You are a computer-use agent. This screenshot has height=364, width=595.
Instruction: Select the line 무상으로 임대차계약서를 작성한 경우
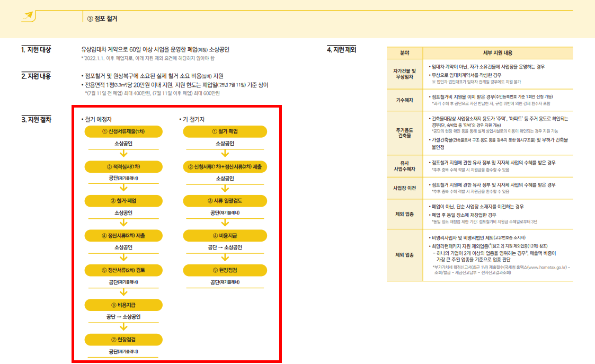[x=465, y=75]
